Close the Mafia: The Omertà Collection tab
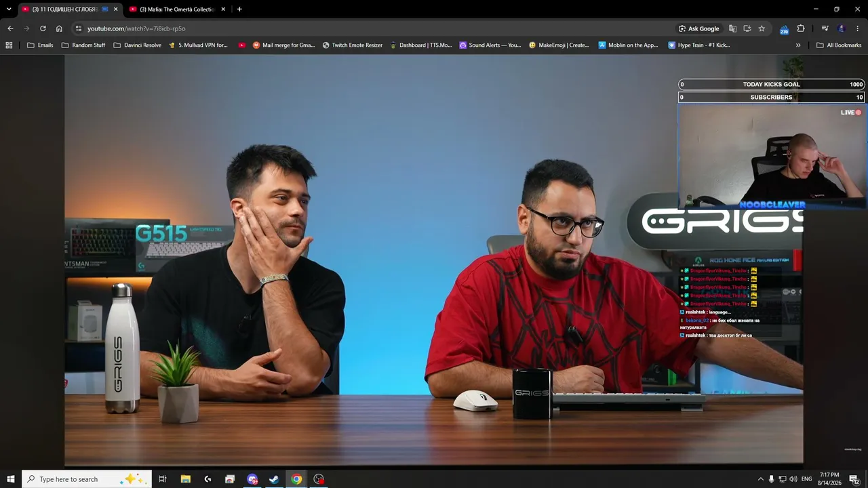The height and width of the screenshot is (488, 868). pos(223,9)
